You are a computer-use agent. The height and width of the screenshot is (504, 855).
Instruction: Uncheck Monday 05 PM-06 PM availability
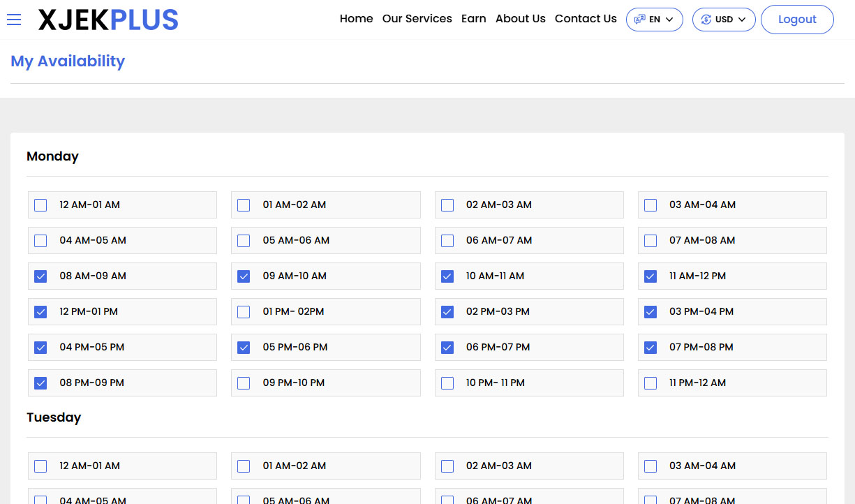tap(243, 347)
